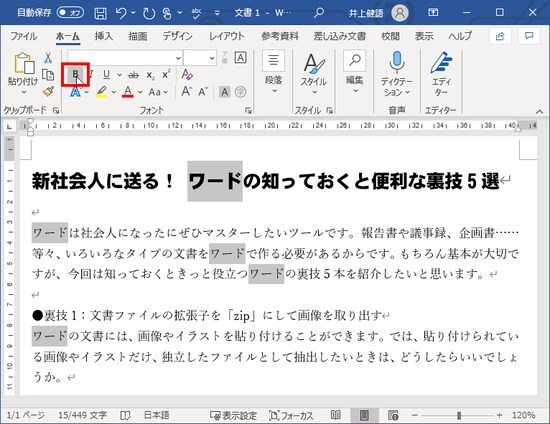Open the Font dialog launcher
The image size is (550, 424).
[x=248, y=110]
